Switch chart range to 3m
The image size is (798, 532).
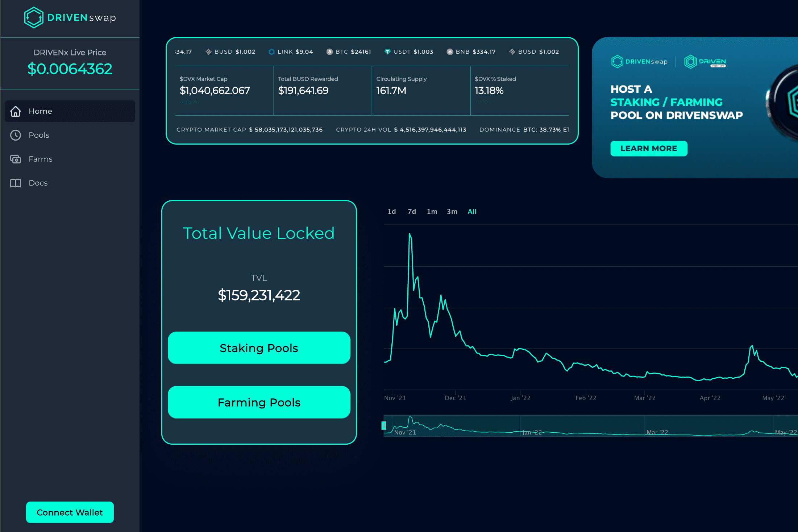tap(452, 212)
